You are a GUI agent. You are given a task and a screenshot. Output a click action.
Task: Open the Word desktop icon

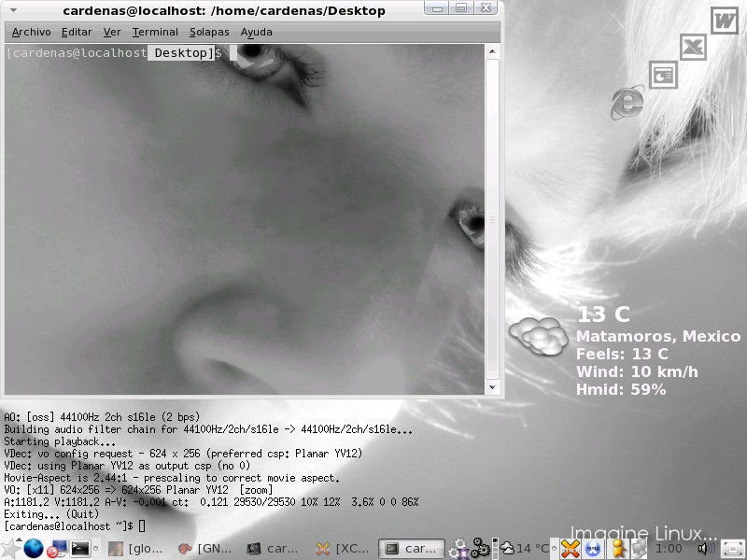(x=725, y=21)
